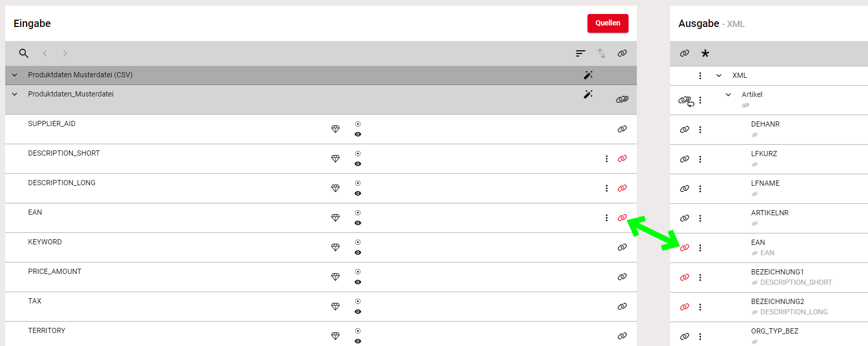Viewport: 868px width, 346px height.
Task: Toggle the eye icon in PRICE_AMOUNT row
Action: pos(358,282)
